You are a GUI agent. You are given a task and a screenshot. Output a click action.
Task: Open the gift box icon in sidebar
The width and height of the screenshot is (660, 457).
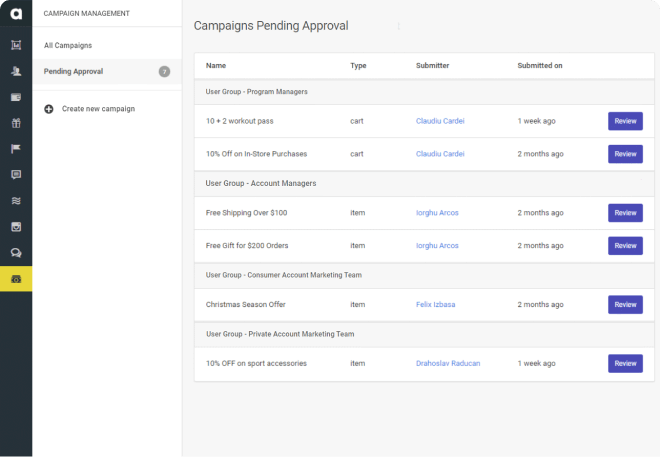coord(16,123)
